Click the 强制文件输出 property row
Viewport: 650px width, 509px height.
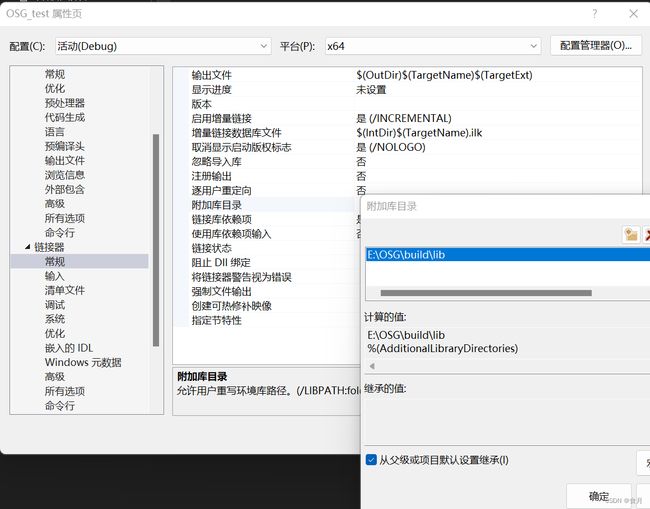(x=274, y=291)
